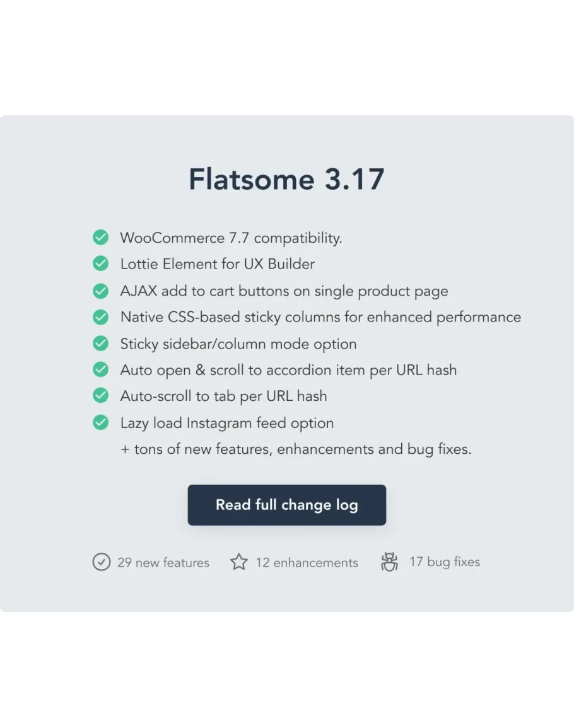Click the star icon for enhancements
The width and height of the screenshot is (574, 728).
pyautogui.click(x=238, y=562)
